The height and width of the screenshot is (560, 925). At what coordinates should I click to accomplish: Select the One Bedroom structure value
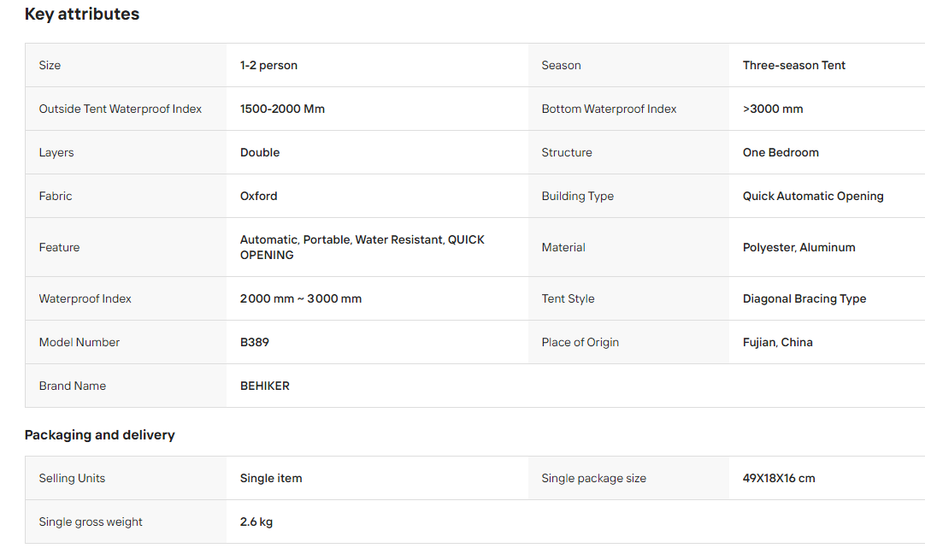tap(781, 153)
